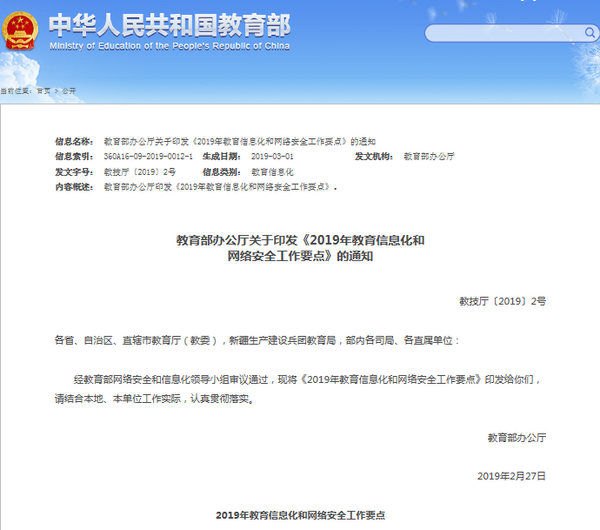Click the 当前位置 breadcrumb label
600x530 pixels.
pyautogui.click(x=15, y=91)
